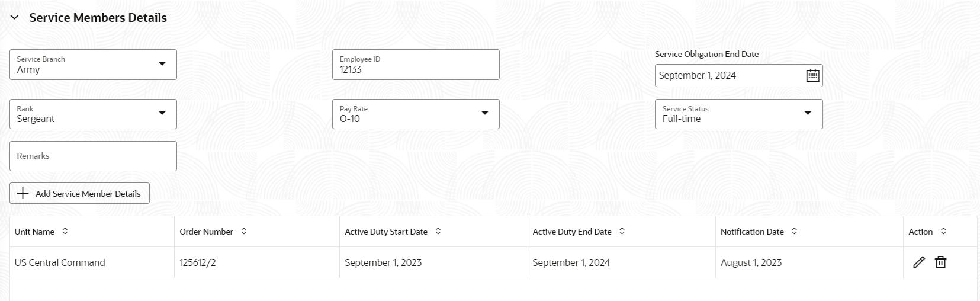Sort by Active Duty End Date
Viewport: 980px width, 301px height.
(x=622, y=231)
